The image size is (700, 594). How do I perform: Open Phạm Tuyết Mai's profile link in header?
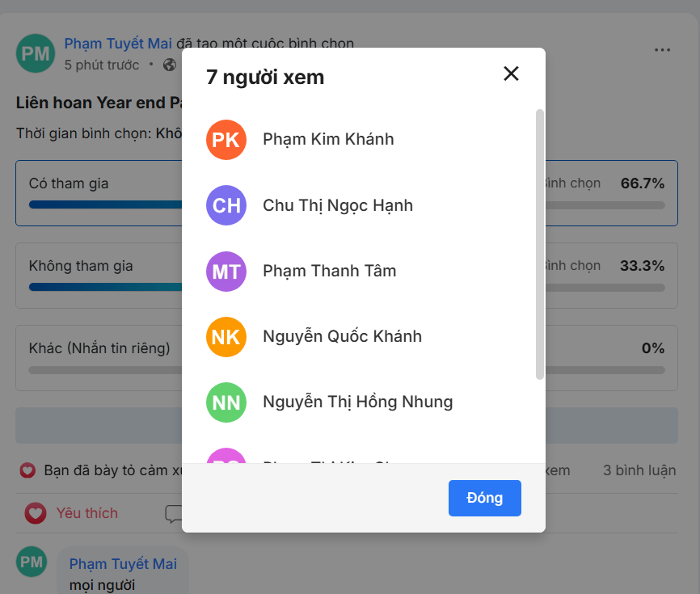tap(118, 44)
